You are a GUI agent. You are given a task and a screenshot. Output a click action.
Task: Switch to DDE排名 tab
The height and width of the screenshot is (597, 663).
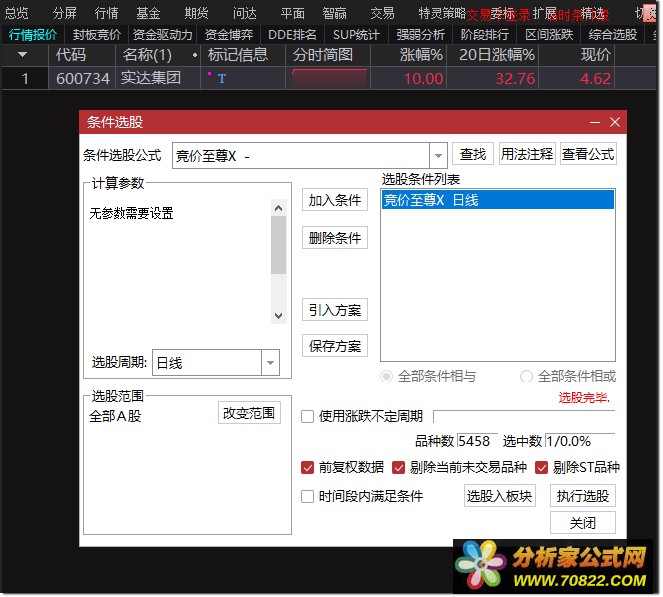tap(292, 35)
